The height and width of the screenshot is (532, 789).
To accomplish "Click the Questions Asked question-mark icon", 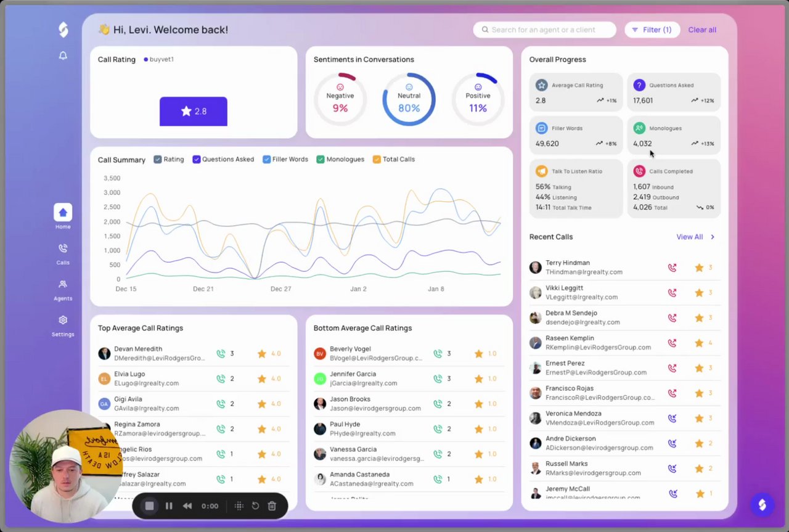I will 639,85.
